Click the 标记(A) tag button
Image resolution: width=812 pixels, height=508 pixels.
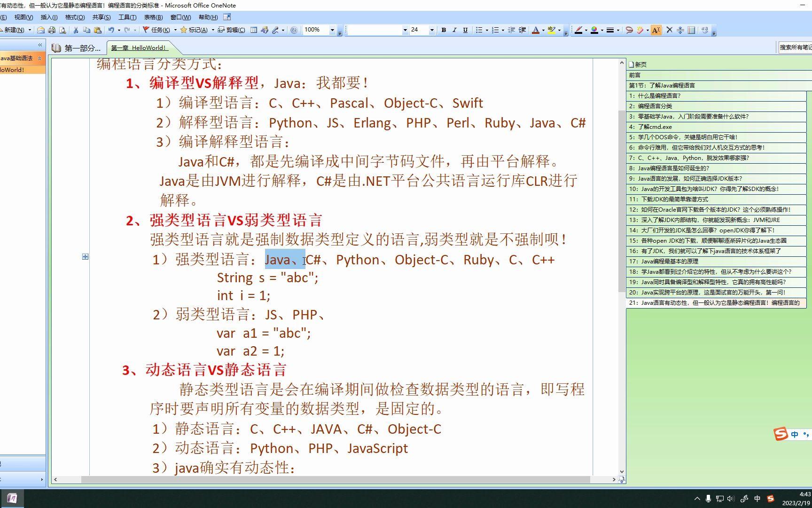(195, 30)
